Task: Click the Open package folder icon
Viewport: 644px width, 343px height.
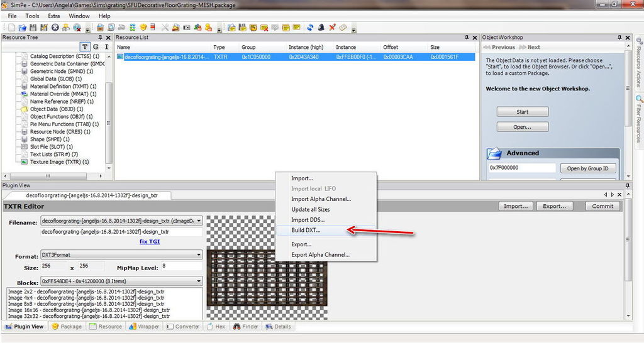Action: pos(22,28)
